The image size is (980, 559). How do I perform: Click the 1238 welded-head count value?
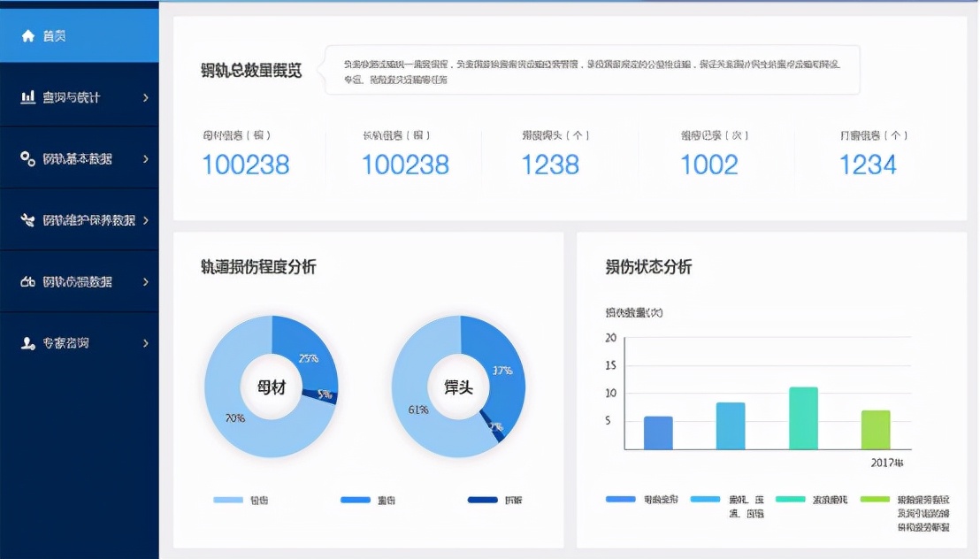(x=551, y=164)
